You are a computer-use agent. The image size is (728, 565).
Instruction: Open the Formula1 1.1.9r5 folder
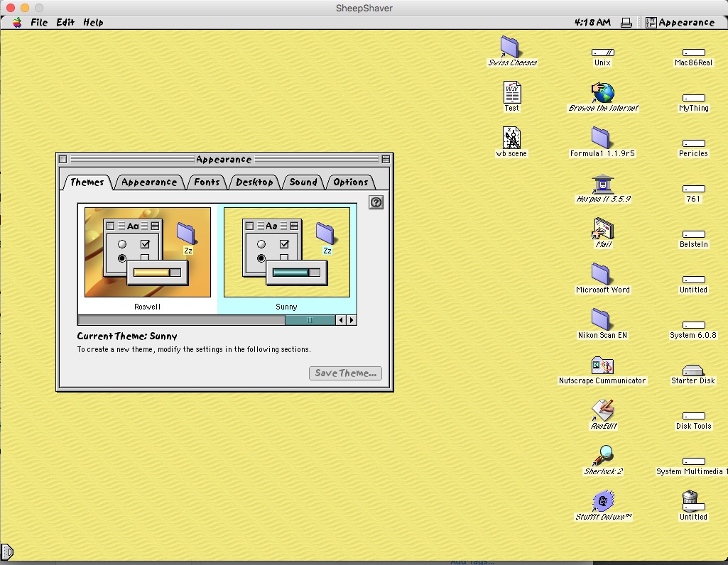click(601, 138)
